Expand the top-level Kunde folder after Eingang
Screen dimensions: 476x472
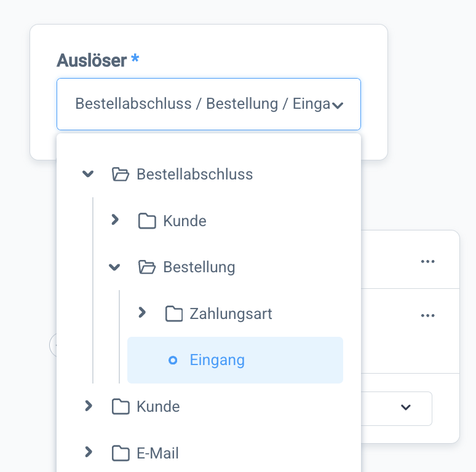(89, 406)
